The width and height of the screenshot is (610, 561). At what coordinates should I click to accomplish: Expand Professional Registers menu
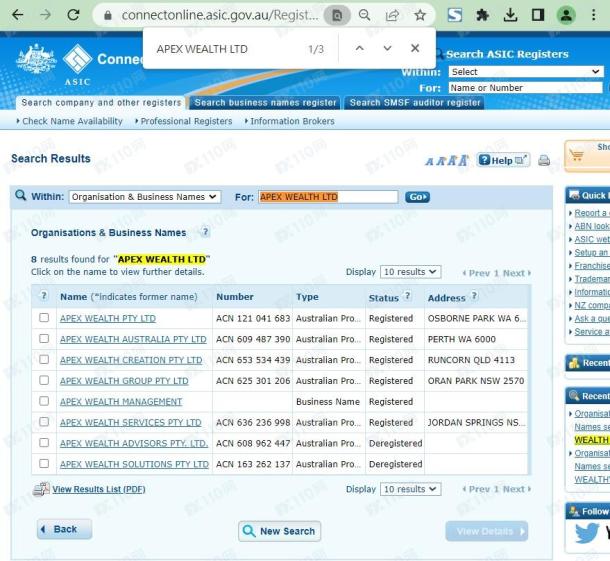pos(184,121)
